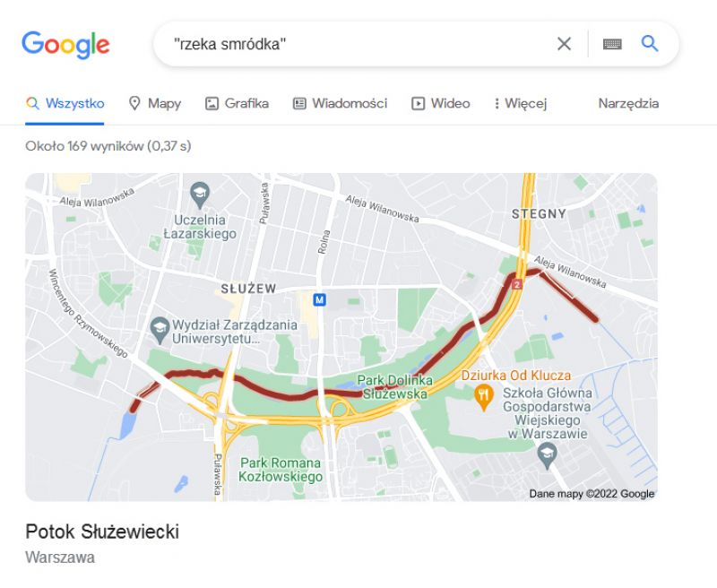Click the Potok Służewiecki title
Image resolution: width=717 pixels, height=588 pixels.
tap(102, 532)
